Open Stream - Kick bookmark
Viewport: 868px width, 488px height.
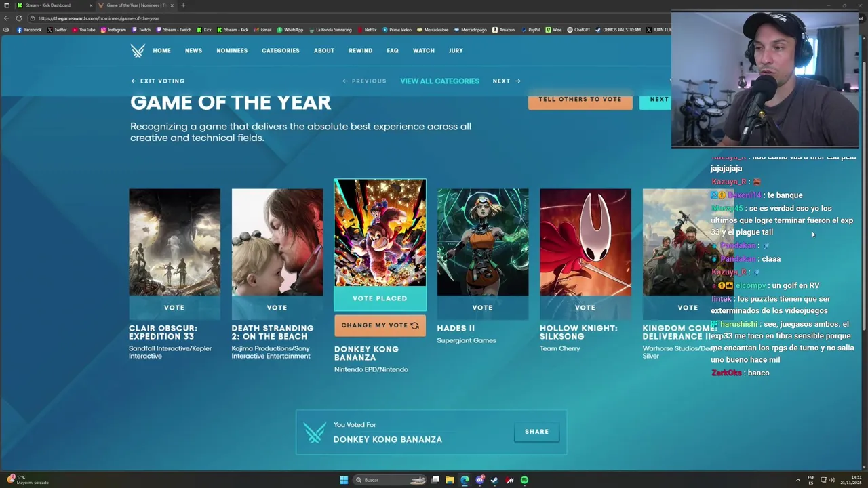[x=233, y=30]
